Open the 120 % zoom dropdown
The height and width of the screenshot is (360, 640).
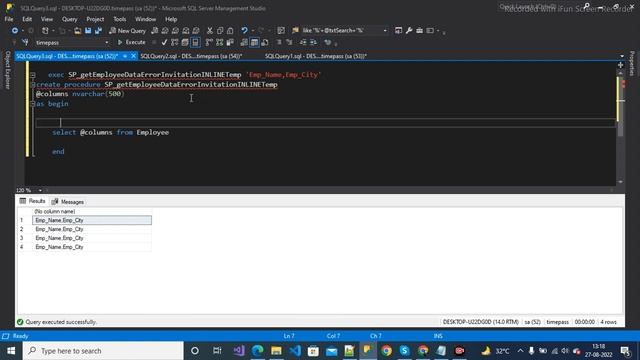[x=40, y=190]
